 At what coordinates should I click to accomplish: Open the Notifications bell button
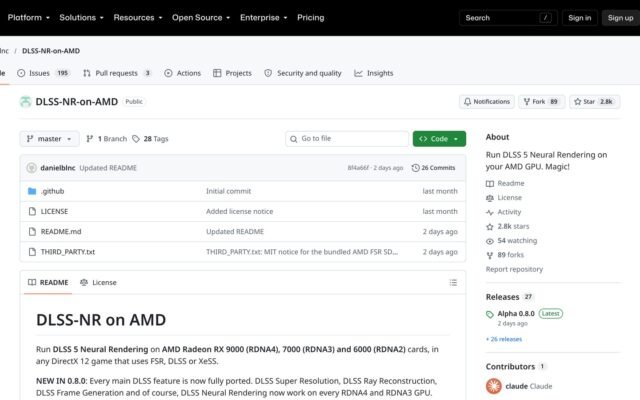pos(487,102)
